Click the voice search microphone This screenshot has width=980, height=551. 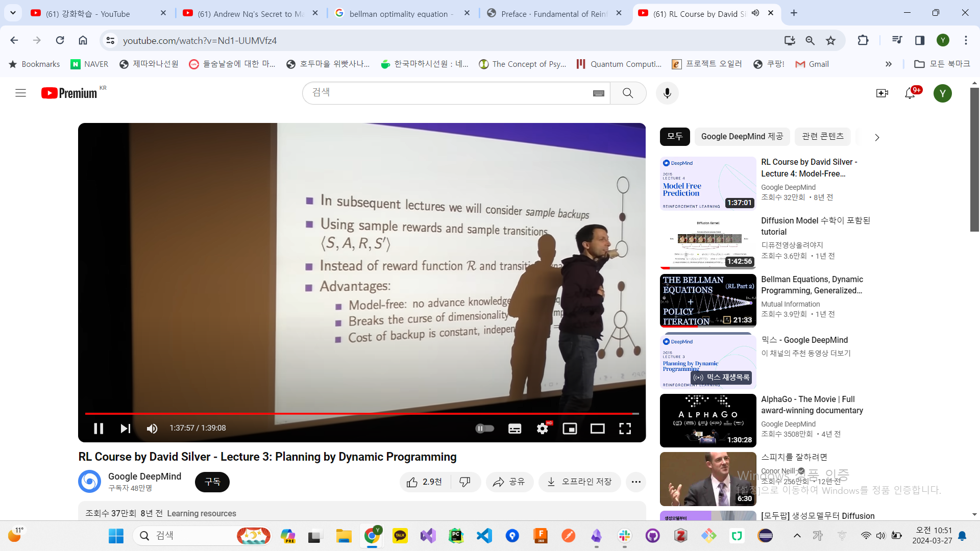tap(667, 93)
